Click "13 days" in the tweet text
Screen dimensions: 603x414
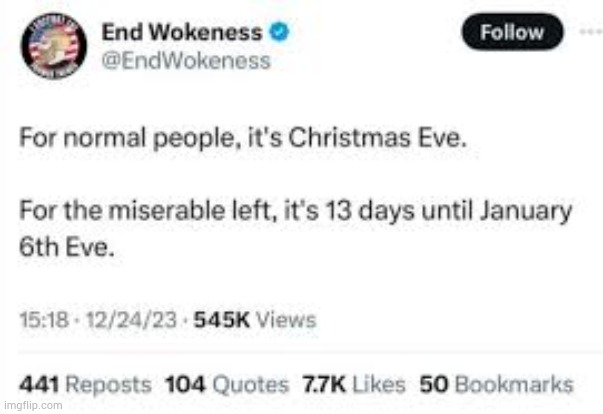pos(370,212)
